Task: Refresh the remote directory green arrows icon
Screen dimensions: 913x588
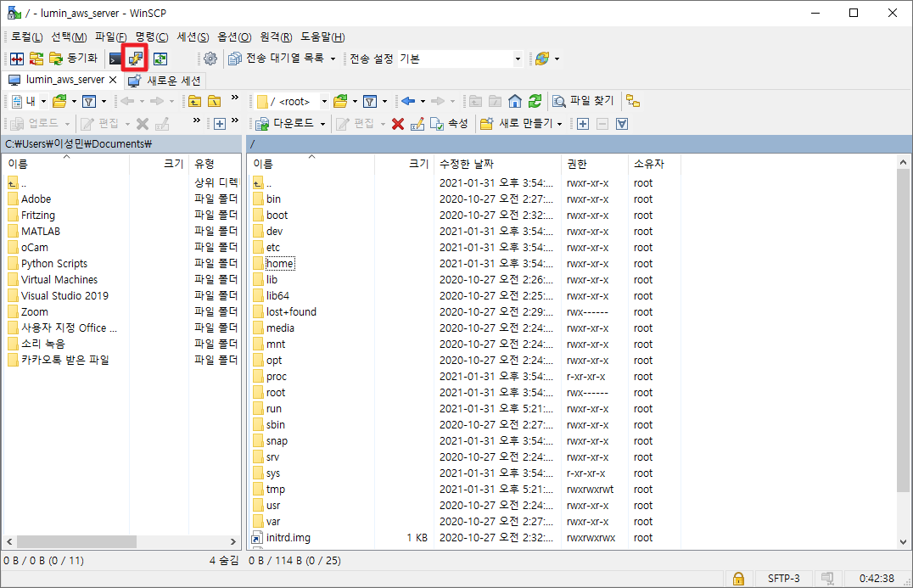Action: pyautogui.click(x=535, y=102)
